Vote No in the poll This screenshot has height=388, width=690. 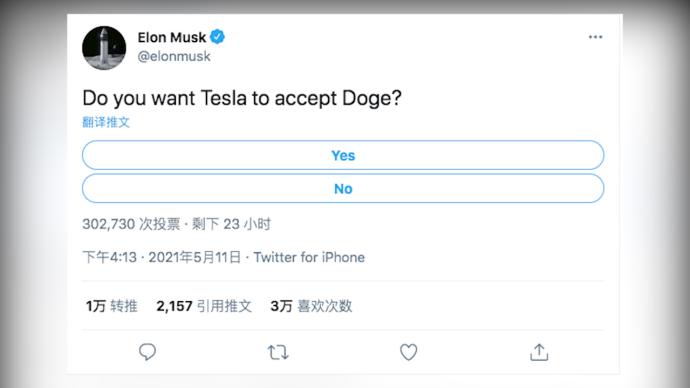(x=343, y=189)
